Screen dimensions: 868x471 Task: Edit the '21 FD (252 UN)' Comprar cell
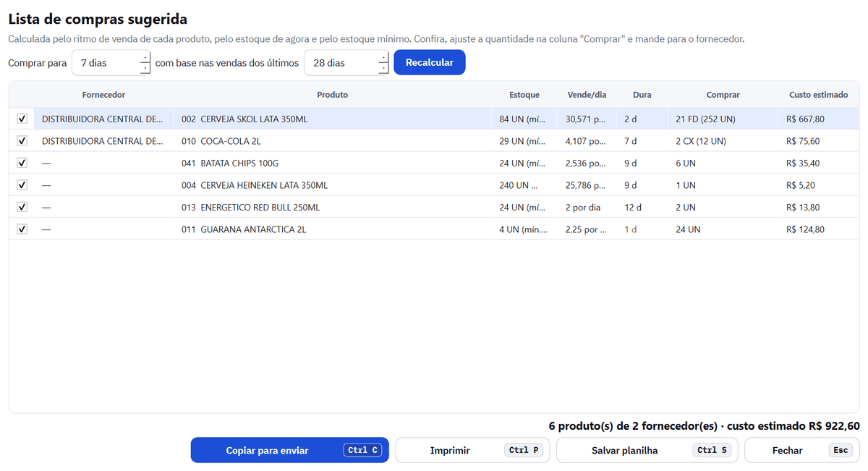(x=723, y=119)
